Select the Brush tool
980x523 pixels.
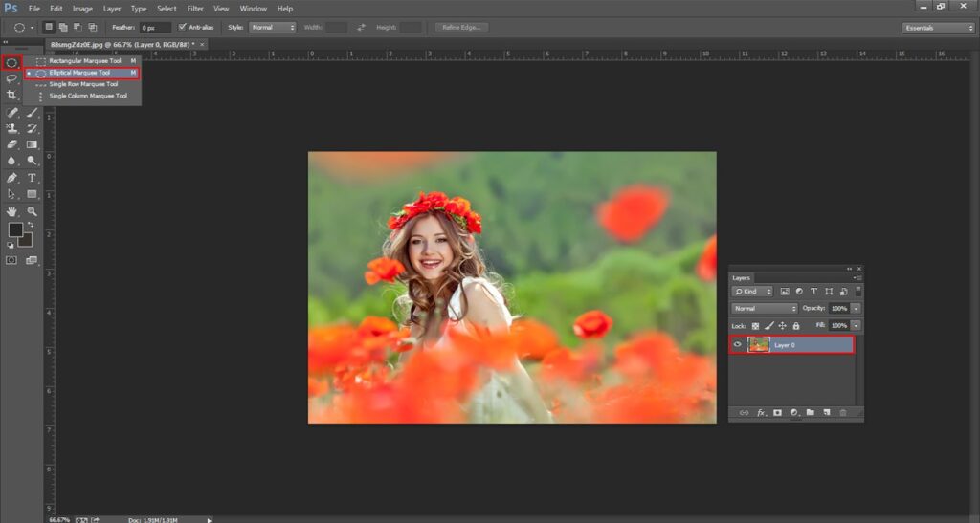tap(32, 113)
